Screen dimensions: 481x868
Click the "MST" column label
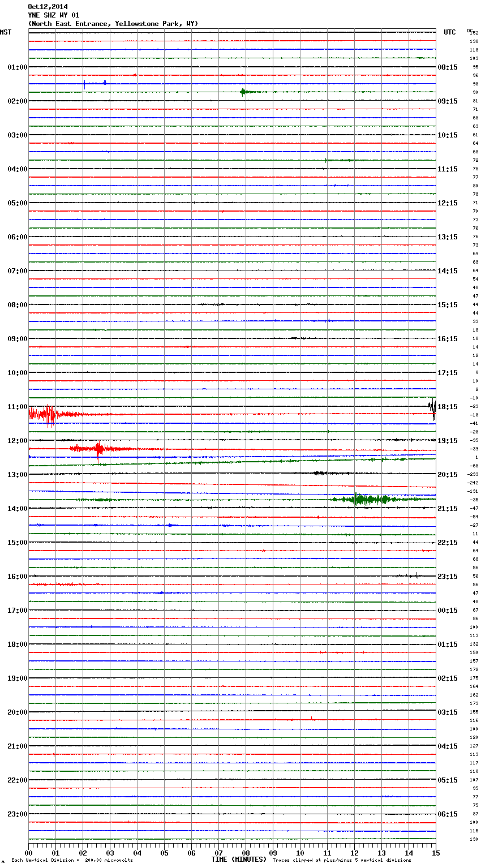pyautogui.click(x=6, y=32)
